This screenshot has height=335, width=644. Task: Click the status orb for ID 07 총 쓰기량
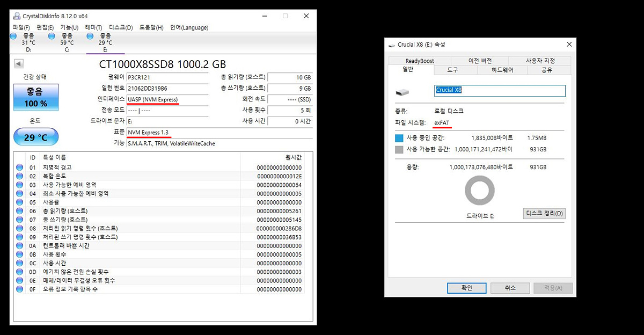[x=19, y=220]
